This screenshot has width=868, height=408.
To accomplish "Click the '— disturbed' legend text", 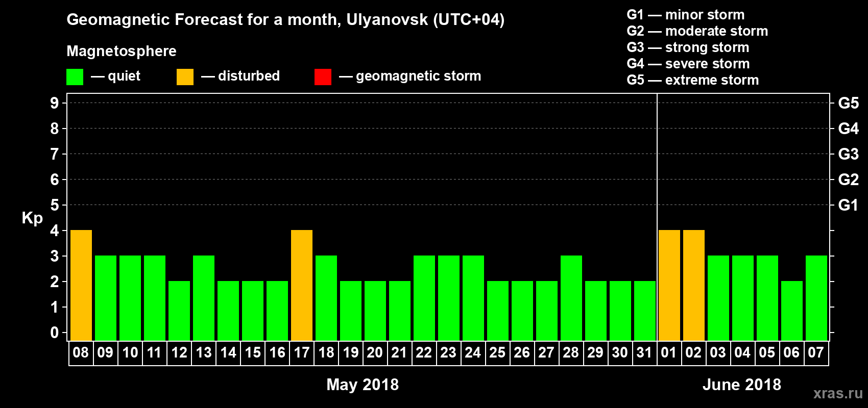I will click(240, 76).
